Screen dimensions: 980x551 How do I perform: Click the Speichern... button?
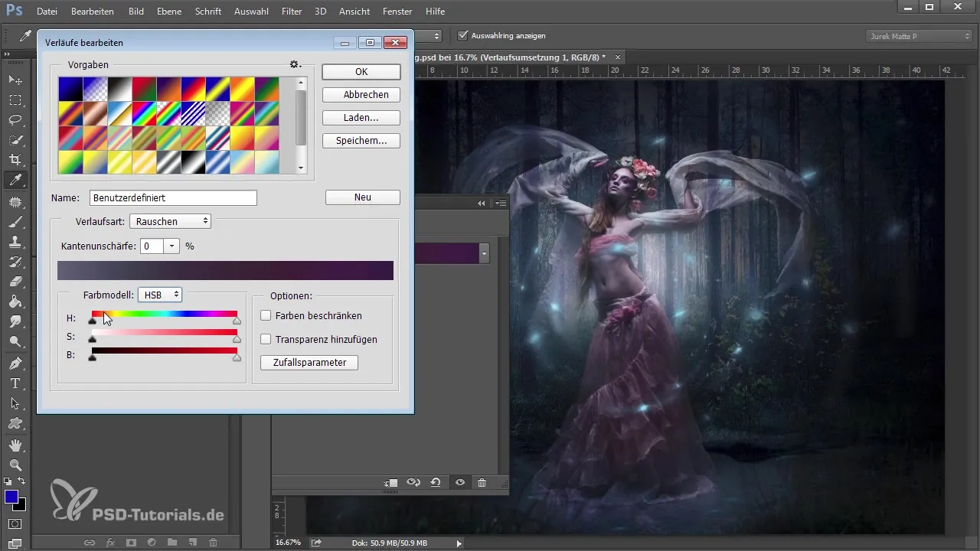(361, 141)
